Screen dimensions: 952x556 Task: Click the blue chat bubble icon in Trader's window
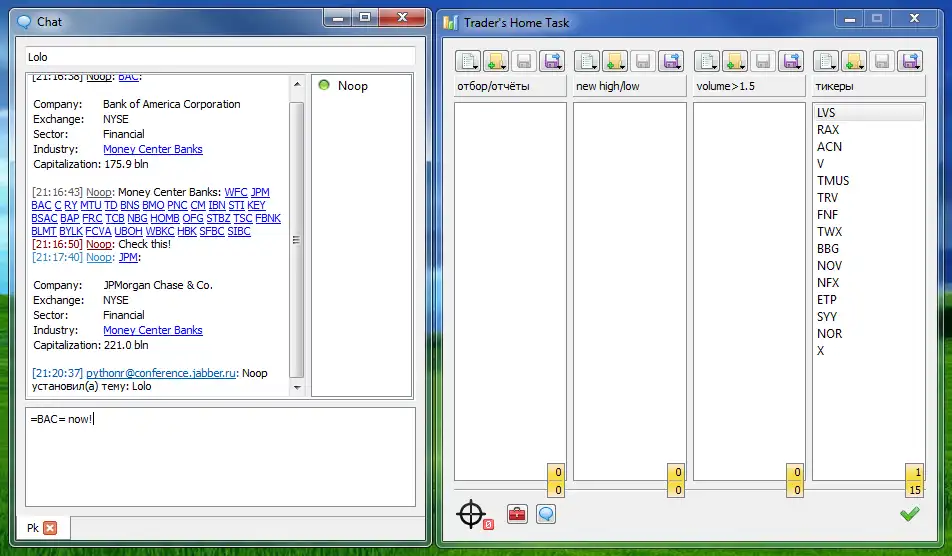pos(546,515)
